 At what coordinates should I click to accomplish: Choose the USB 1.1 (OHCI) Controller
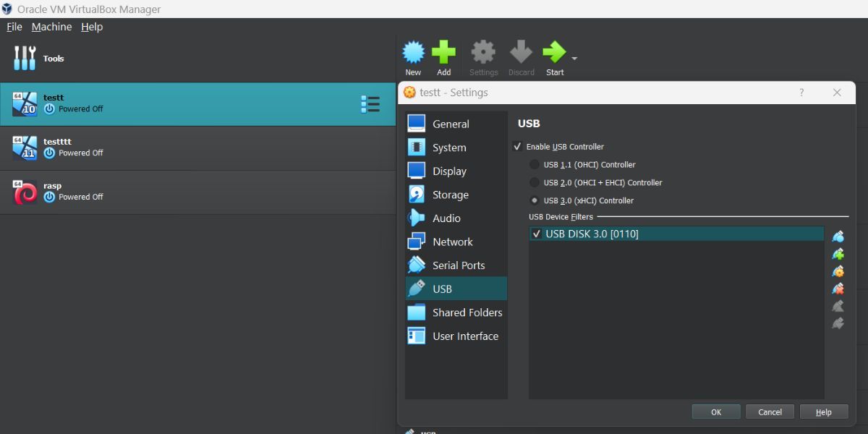pos(534,164)
